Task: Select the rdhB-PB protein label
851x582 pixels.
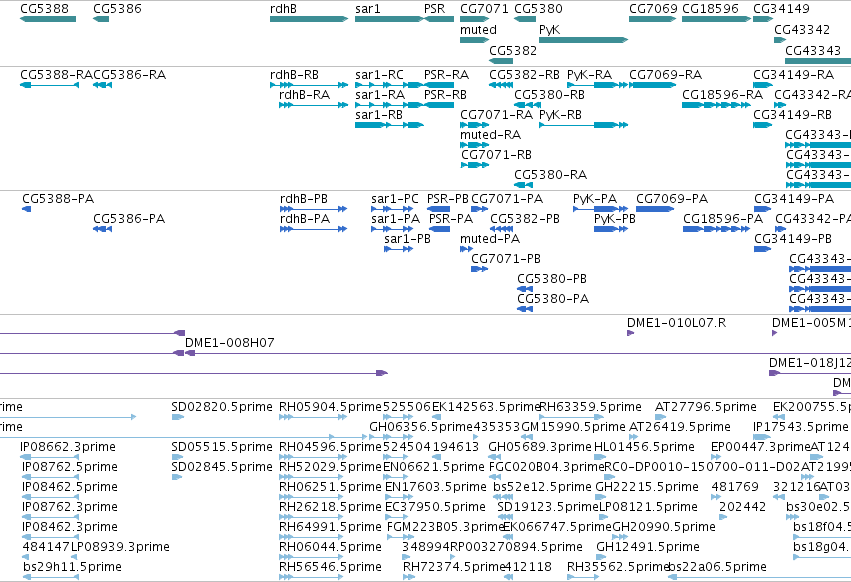Action: [304, 199]
